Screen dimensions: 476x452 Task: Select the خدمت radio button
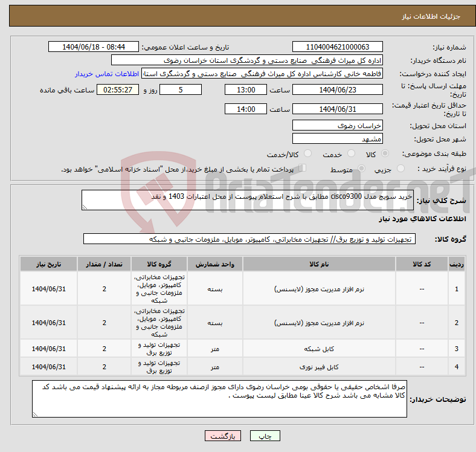pos(351,153)
